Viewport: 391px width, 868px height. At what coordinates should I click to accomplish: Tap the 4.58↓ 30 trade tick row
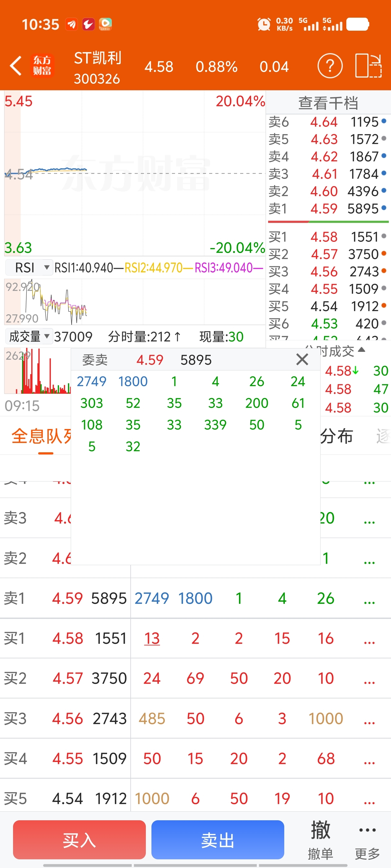(x=356, y=371)
